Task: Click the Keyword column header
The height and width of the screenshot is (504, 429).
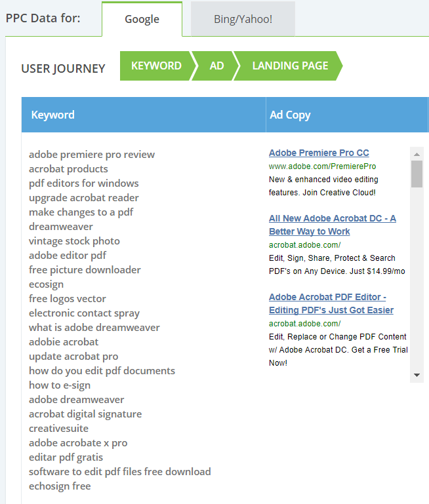Action: point(53,115)
